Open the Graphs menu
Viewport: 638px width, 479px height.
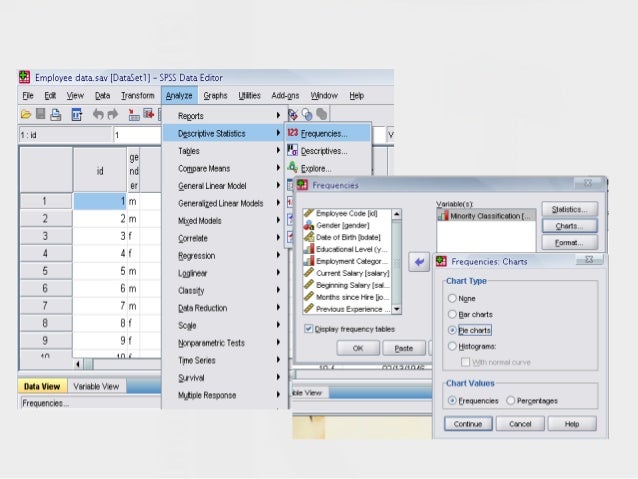pos(215,96)
